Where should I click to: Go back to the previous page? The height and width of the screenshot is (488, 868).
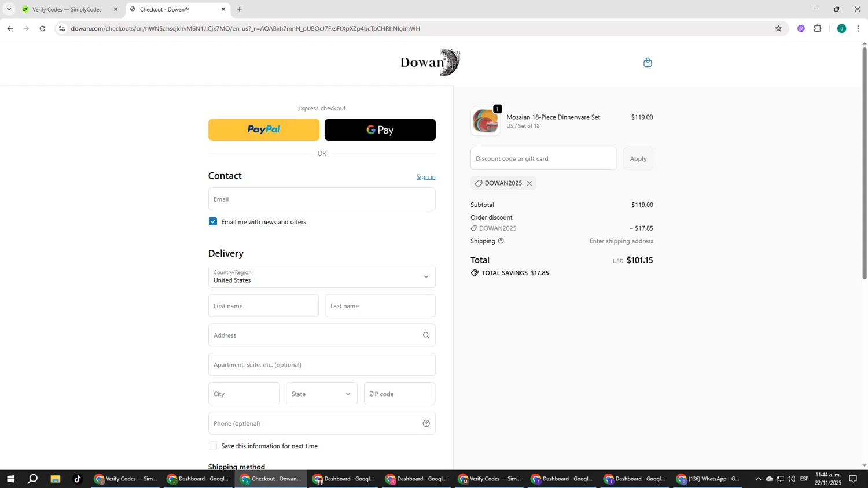pos(10,28)
